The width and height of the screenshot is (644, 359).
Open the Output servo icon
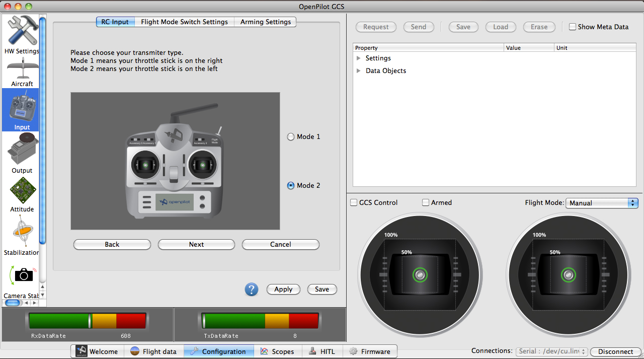tap(22, 149)
